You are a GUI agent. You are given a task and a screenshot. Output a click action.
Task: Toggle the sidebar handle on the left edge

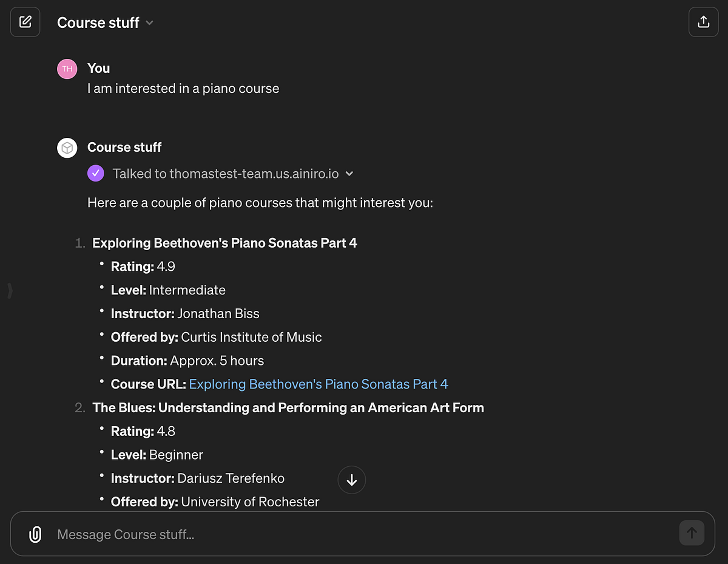10,291
